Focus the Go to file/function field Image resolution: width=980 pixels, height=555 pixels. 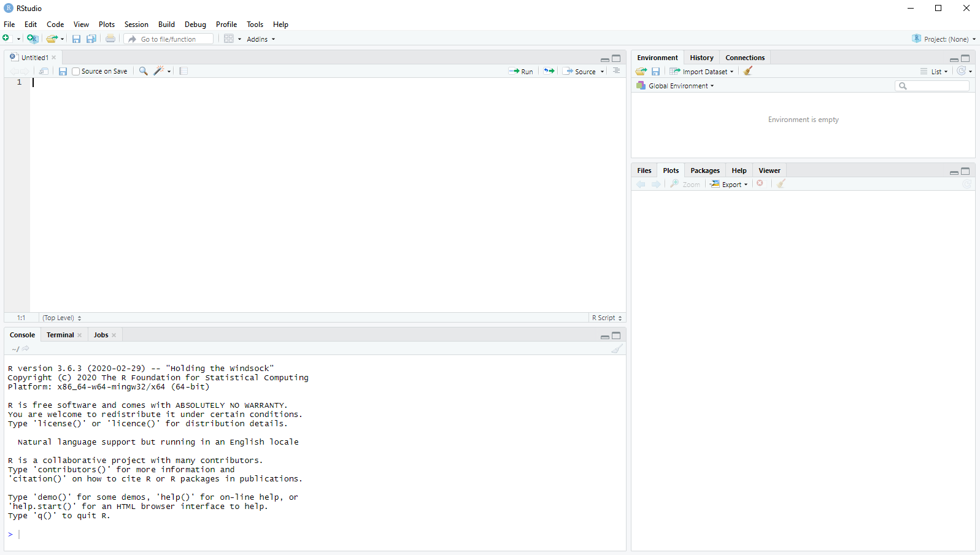pyautogui.click(x=169, y=39)
